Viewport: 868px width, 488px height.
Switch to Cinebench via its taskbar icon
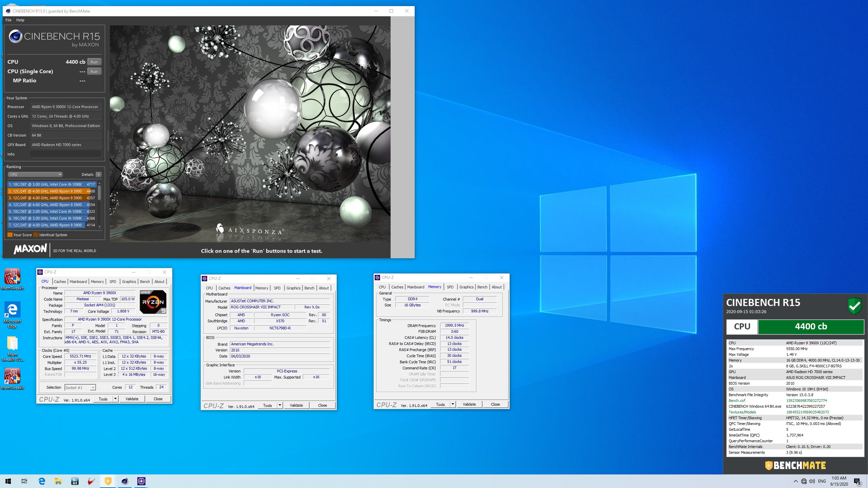click(x=125, y=481)
